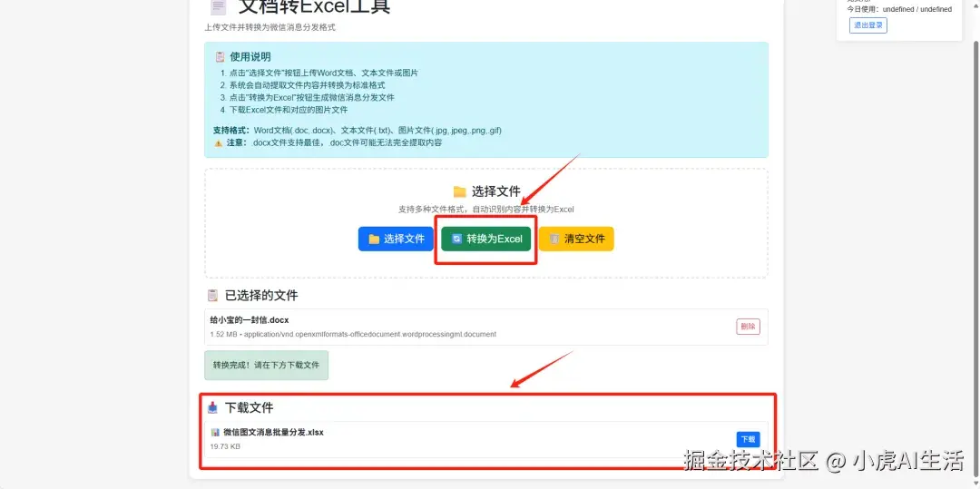Image resolution: width=980 pixels, height=489 pixels.
Task: Click file name 微信图文消息批量分发.xlsx
Action: 273,432
